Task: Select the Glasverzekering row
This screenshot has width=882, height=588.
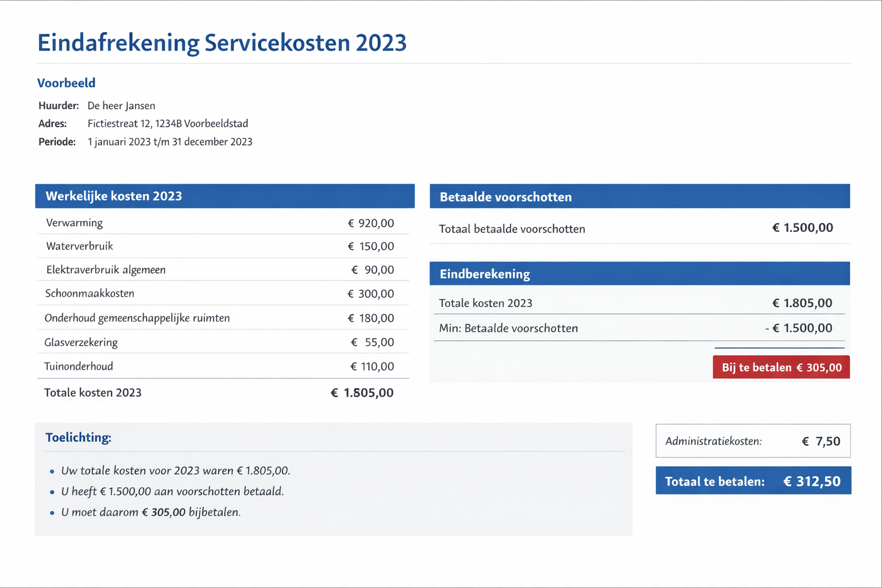Action: 223,342
